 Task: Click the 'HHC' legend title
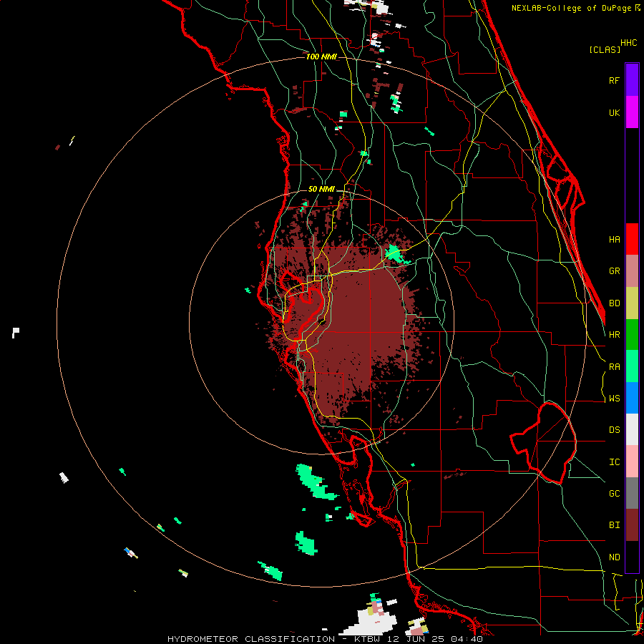click(x=628, y=43)
